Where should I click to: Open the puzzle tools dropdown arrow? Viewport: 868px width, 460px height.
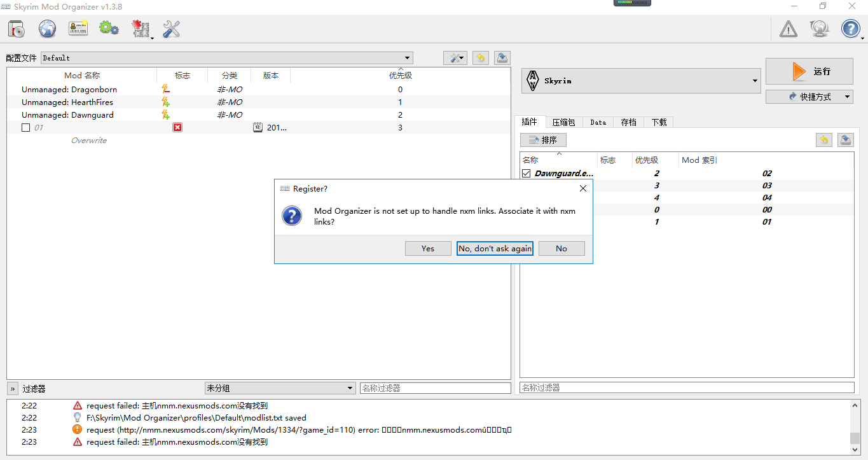coord(151,38)
